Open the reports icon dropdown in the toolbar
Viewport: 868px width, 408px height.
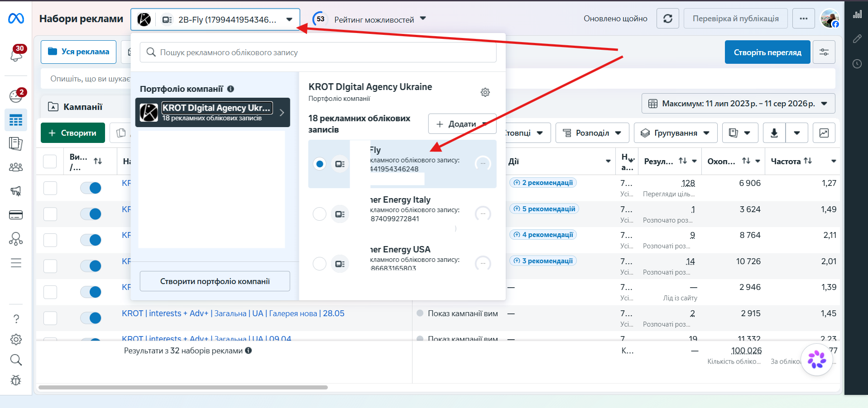pyautogui.click(x=740, y=133)
